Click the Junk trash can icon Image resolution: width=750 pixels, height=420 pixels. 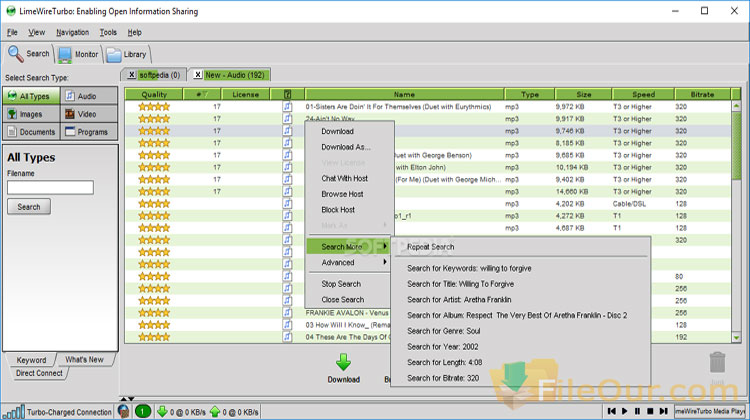(x=717, y=363)
